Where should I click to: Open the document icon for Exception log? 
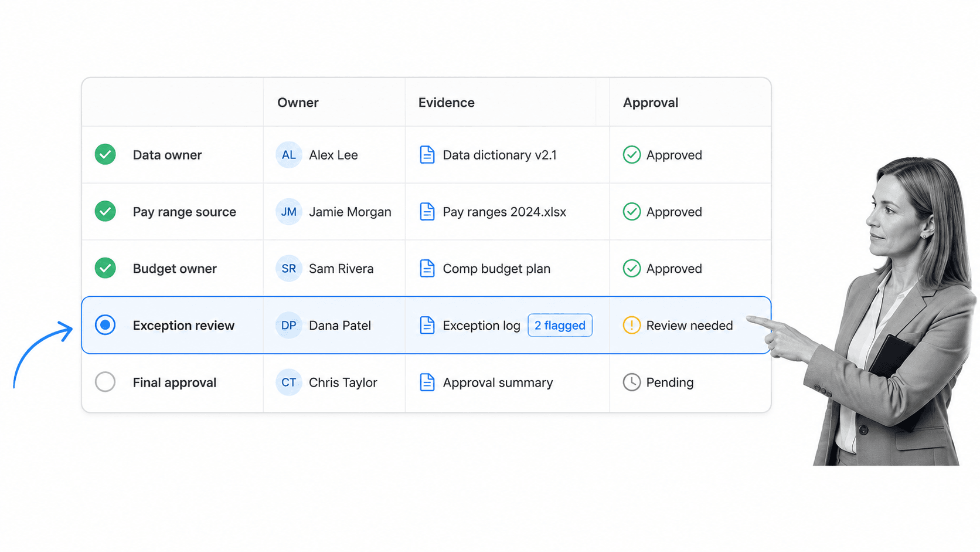pyautogui.click(x=427, y=326)
